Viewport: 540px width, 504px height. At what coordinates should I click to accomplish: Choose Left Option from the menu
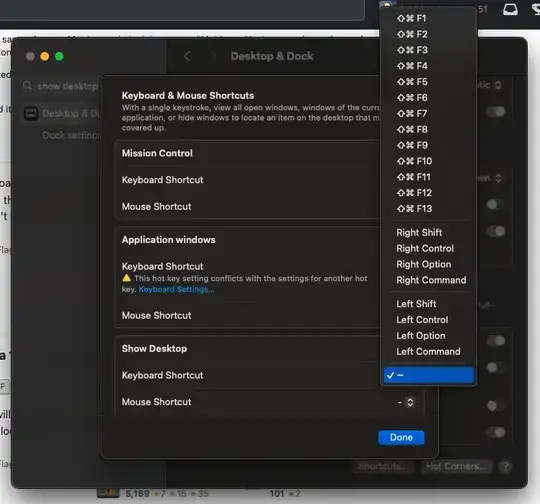[429, 336]
